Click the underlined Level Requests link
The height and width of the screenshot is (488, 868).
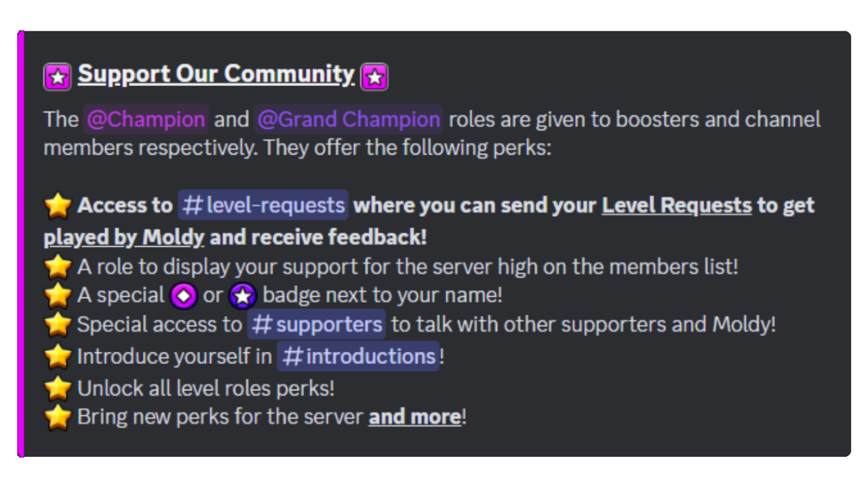(x=676, y=205)
